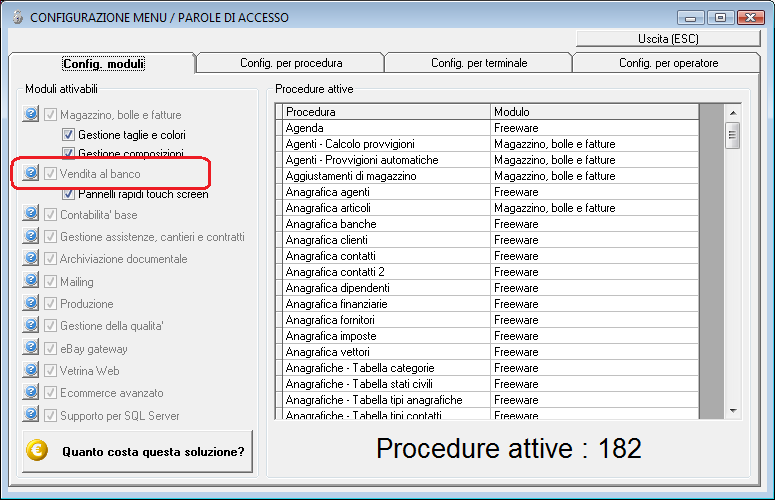Click euro coin icon on cost button
775x500 pixels.
click(x=37, y=451)
